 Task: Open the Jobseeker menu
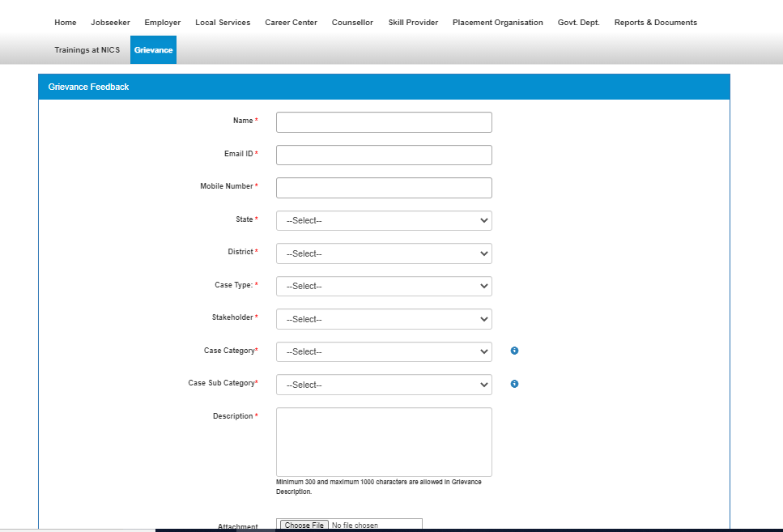(x=110, y=23)
